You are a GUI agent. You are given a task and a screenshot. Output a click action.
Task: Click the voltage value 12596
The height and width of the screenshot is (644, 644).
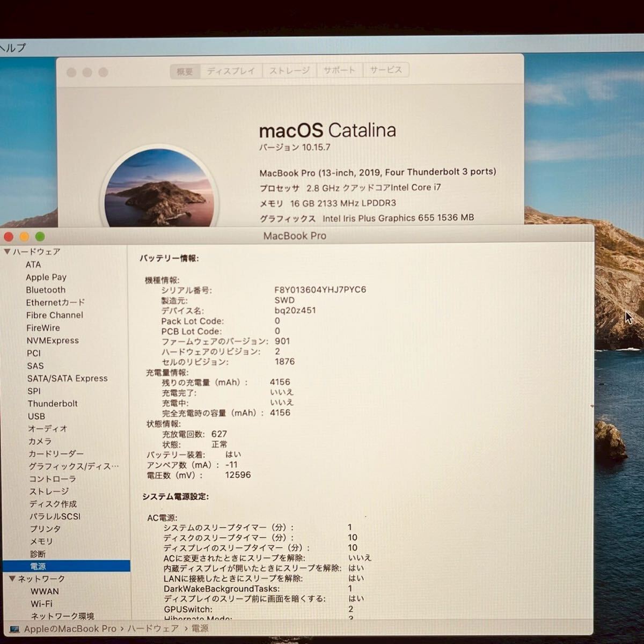click(238, 475)
